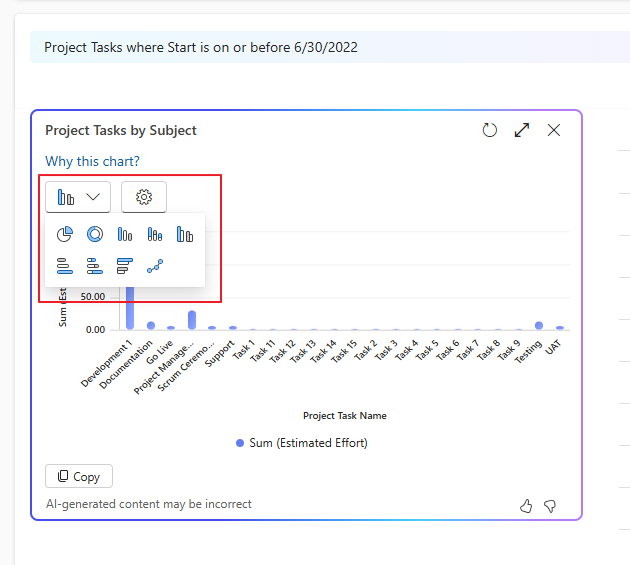The image size is (630, 565).
Task: Select the pie chart type
Action: click(65, 234)
